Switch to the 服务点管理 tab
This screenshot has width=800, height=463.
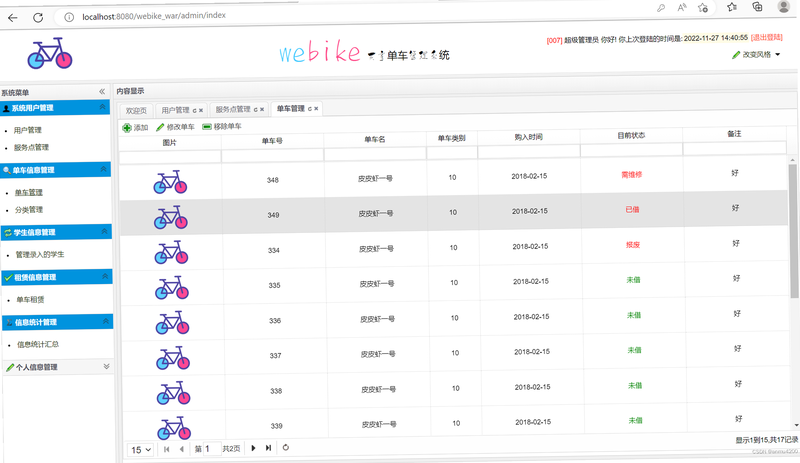tap(233, 109)
